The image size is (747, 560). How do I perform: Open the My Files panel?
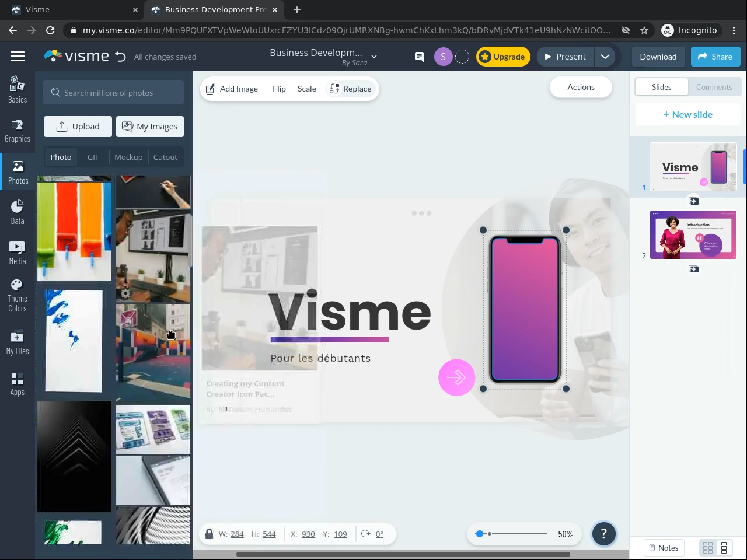click(x=18, y=342)
